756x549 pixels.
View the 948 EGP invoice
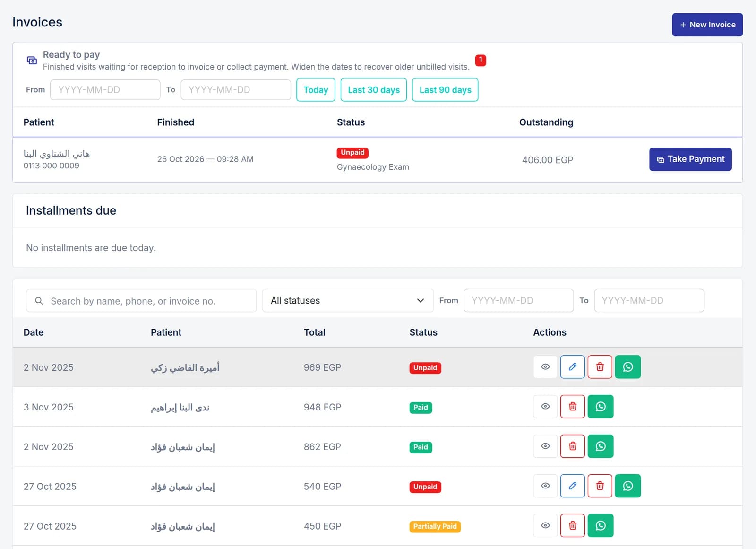pyautogui.click(x=545, y=407)
